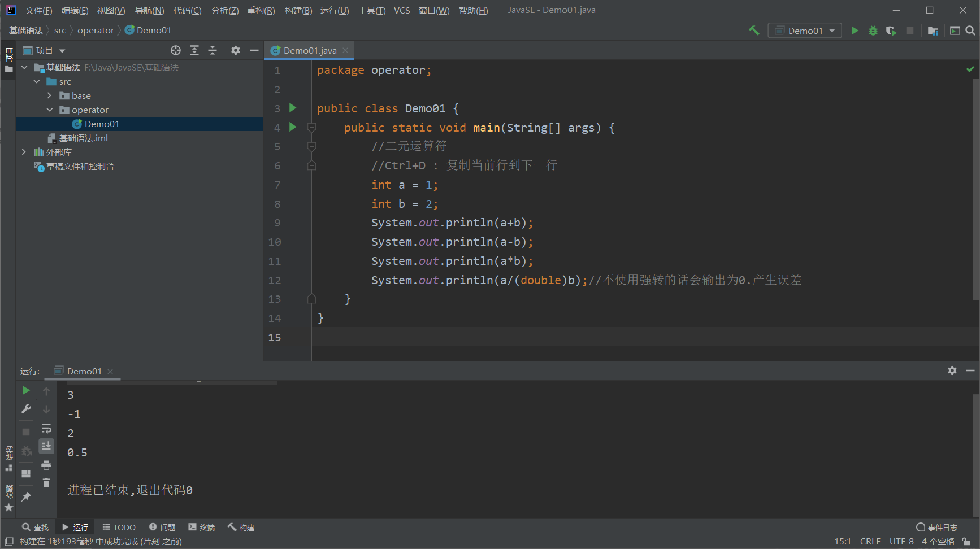Open the 重构(R) refactor menu
The width and height of the screenshot is (980, 549).
point(261,10)
